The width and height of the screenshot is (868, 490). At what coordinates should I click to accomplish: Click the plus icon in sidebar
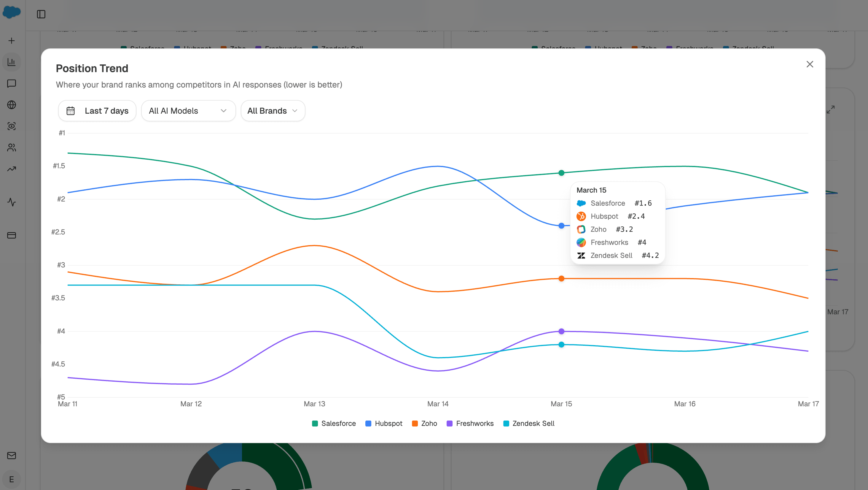click(12, 41)
